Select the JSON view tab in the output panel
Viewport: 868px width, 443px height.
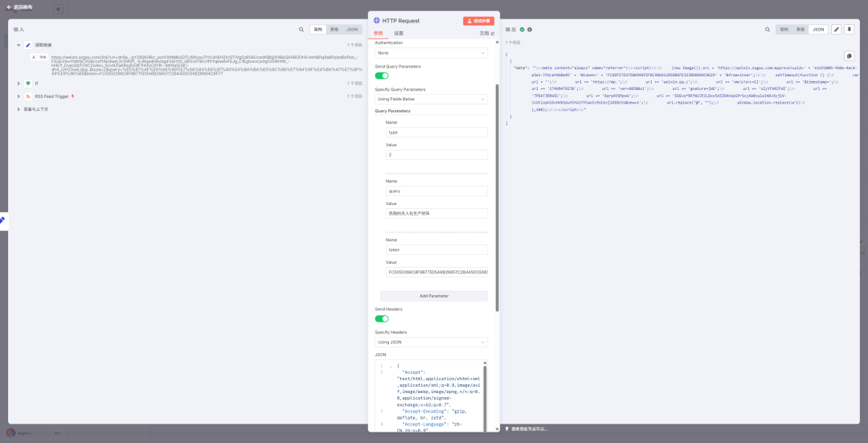(818, 30)
